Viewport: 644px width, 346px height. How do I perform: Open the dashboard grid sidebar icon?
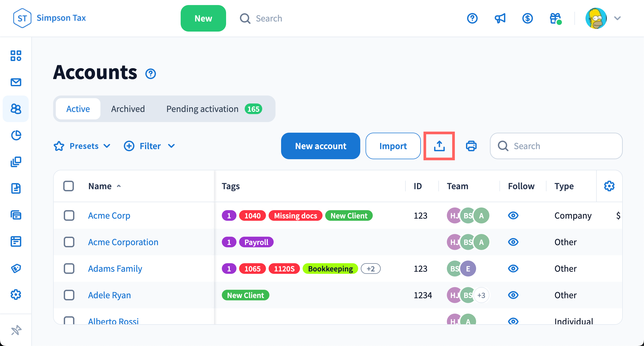pos(16,56)
